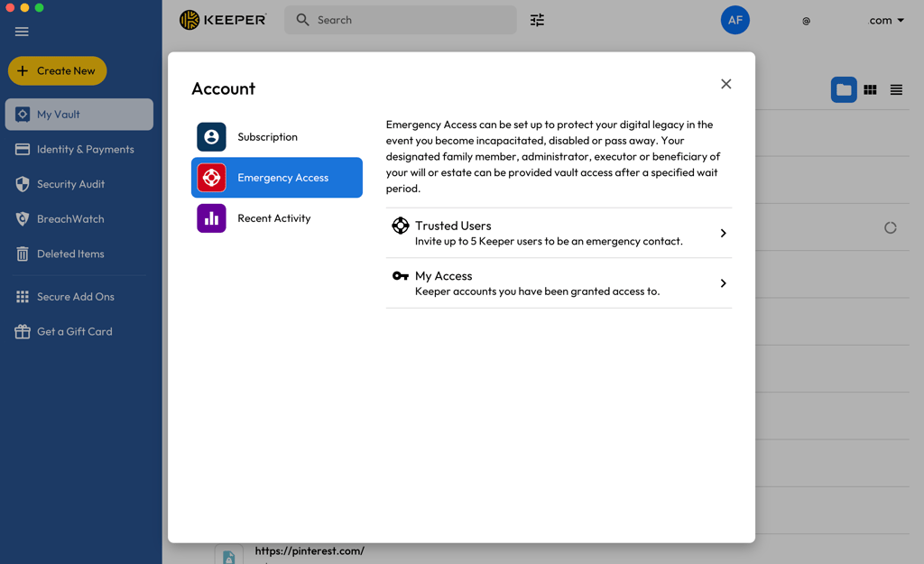The width and height of the screenshot is (924, 564).
Task: Click the https://pinterest.com/ record text
Action: 310,551
